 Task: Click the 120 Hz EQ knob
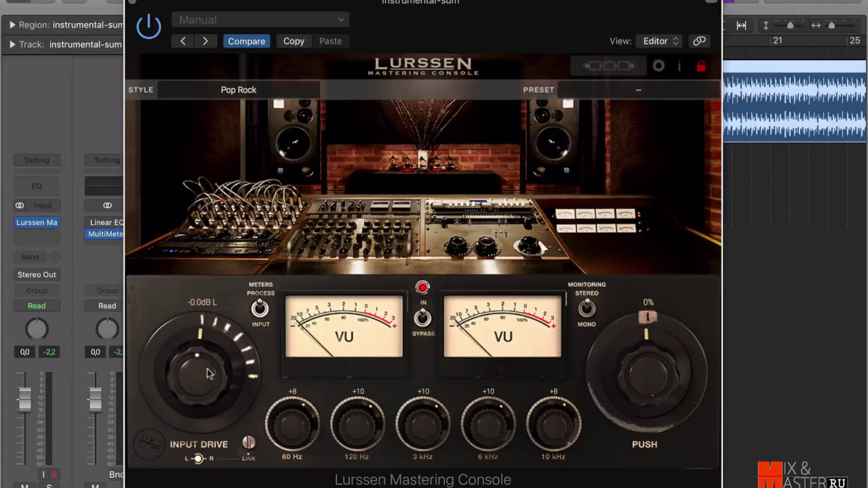click(357, 424)
